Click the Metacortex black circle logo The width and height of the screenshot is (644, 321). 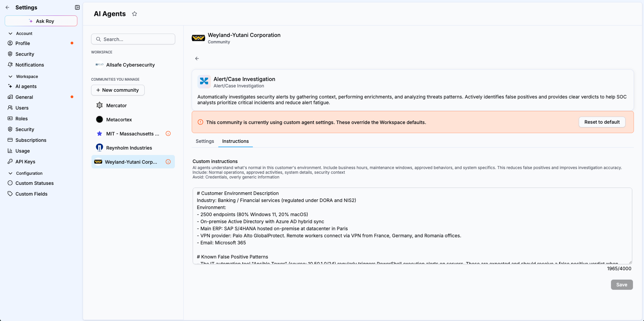coord(100,120)
